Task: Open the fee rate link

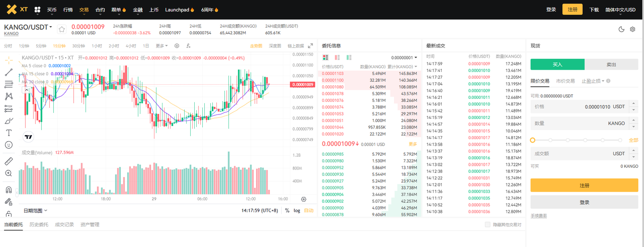Action: [x=539, y=216]
